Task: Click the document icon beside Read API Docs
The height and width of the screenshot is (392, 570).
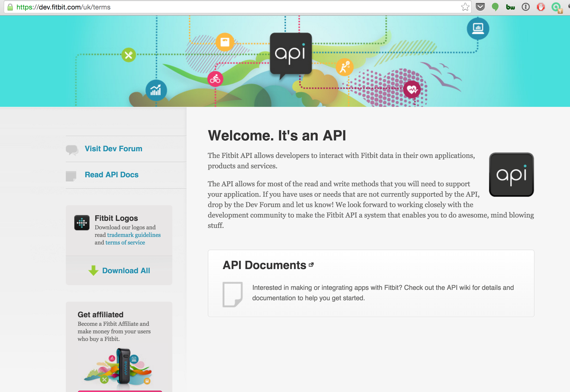Action: click(x=71, y=176)
